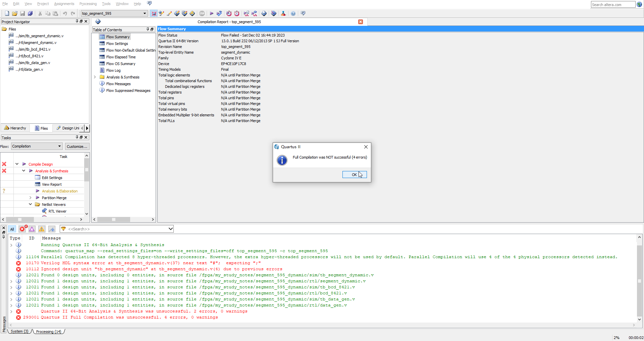The width and height of the screenshot is (644, 341).
Task: Click the Open File folder icon
Action: 15,13
